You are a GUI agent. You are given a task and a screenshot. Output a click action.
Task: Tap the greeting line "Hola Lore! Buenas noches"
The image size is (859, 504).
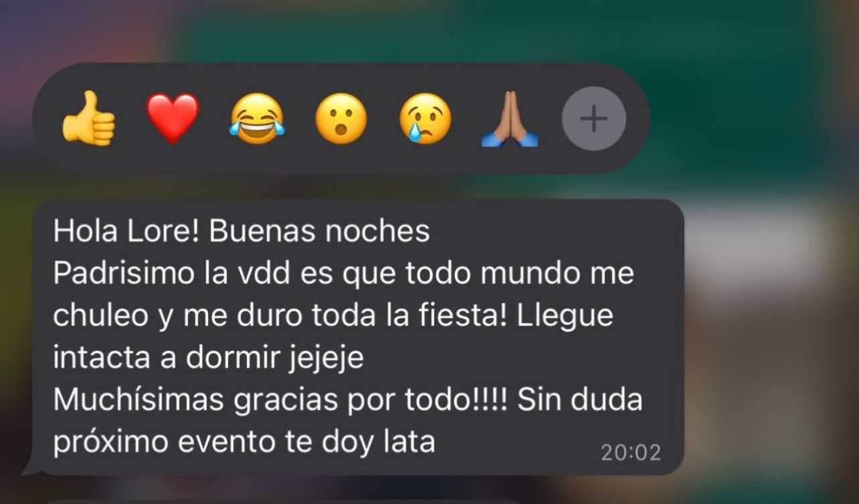241,231
